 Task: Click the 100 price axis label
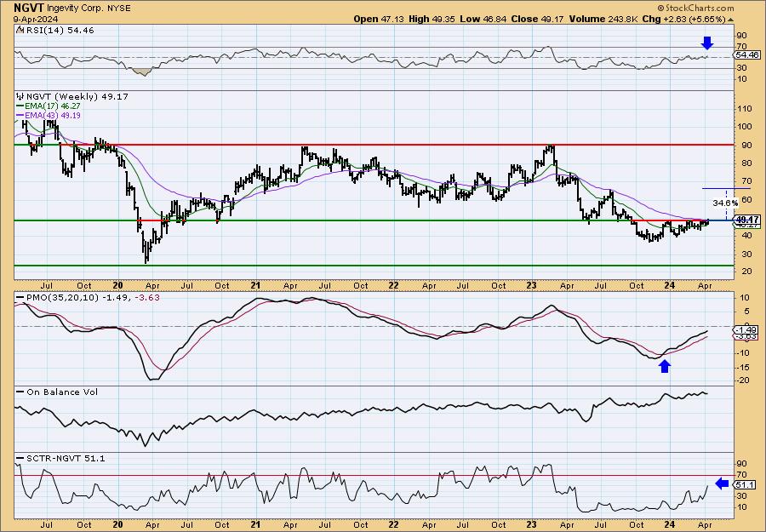(x=746, y=126)
